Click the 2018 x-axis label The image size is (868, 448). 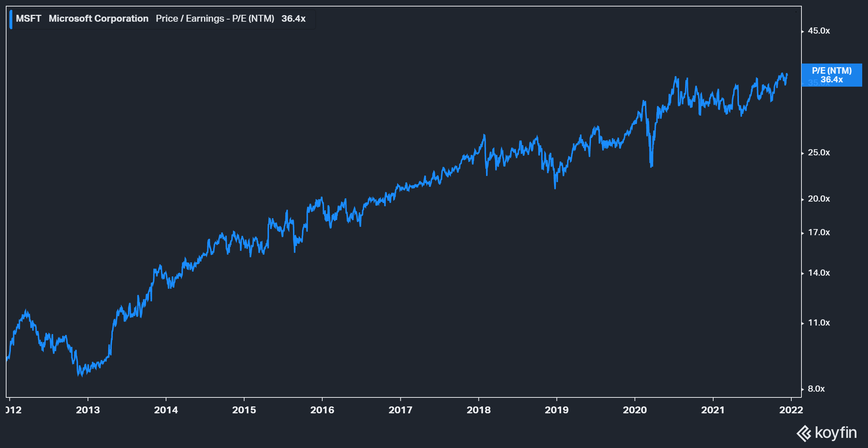tap(478, 410)
